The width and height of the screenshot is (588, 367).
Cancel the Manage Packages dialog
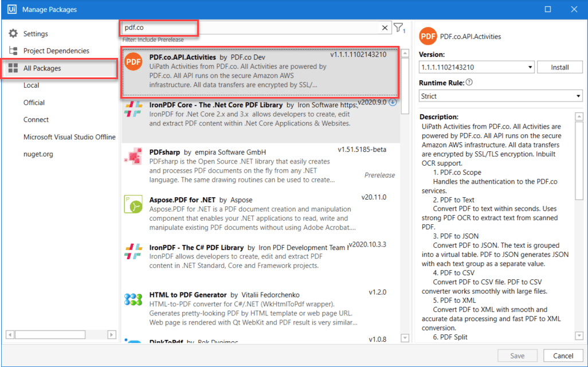(x=563, y=356)
